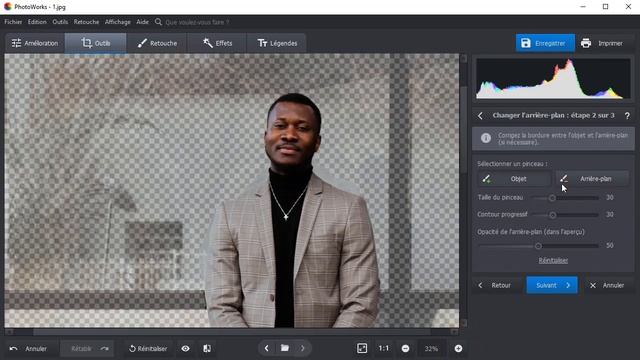Image resolution: width=640 pixels, height=360 pixels.
Task: Open the Aide menu
Action: (142, 22)
